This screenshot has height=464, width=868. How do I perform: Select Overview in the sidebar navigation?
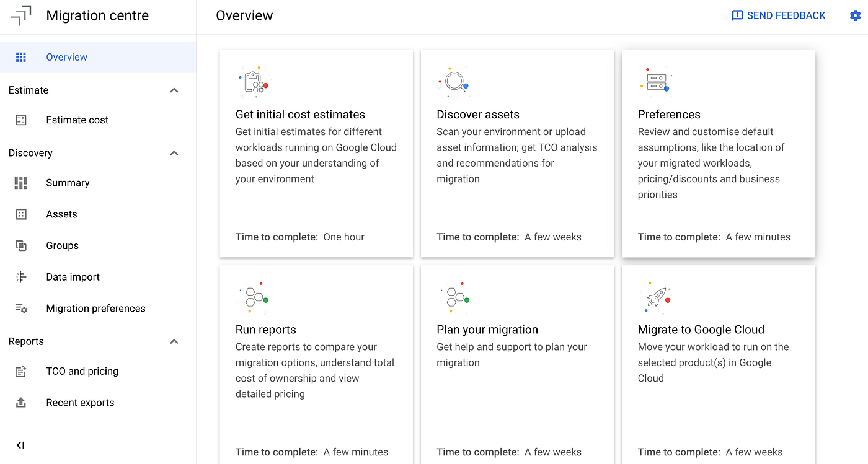coord(67,56)
